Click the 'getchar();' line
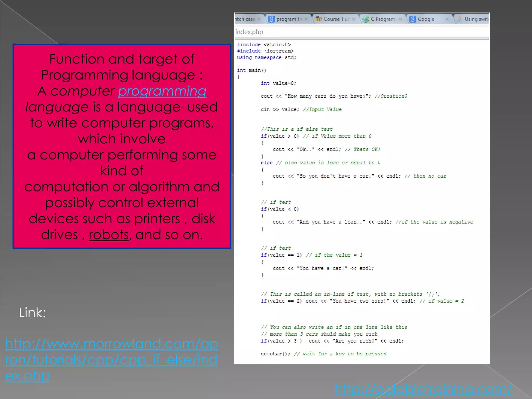 [324, 354]
